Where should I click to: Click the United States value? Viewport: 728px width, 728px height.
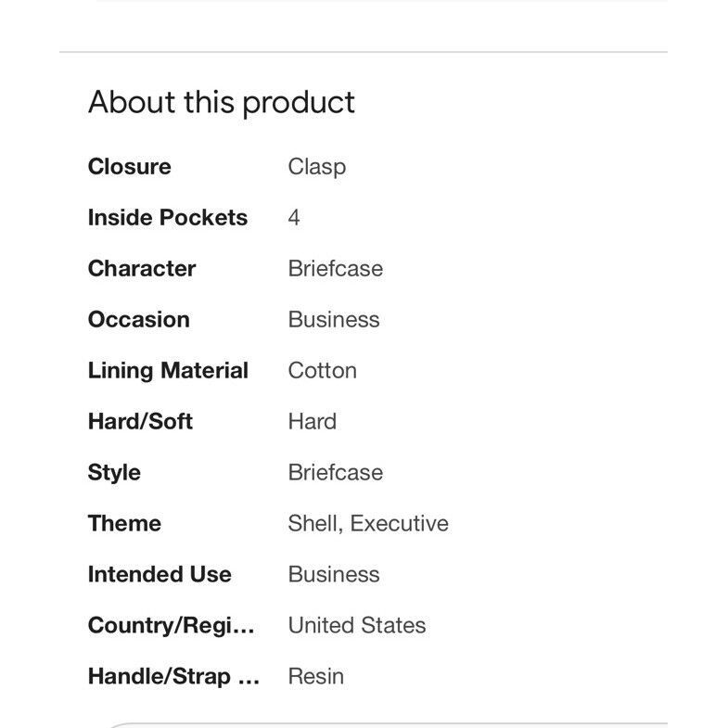(357, 625)
